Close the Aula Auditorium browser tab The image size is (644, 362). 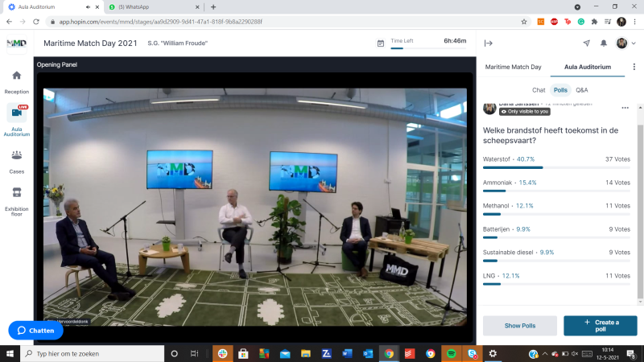[x=97, y=7]
